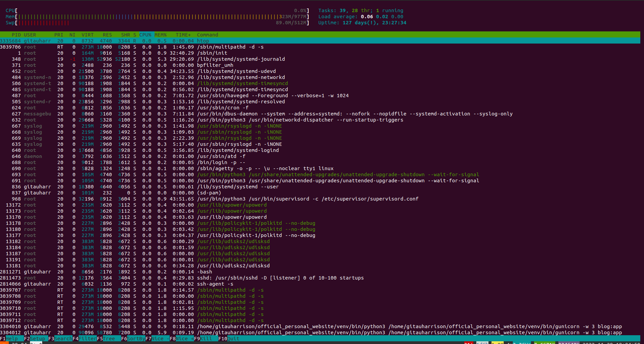Select rsyslogd row with PID 635
644x344 pixels.
pos(320,144)
